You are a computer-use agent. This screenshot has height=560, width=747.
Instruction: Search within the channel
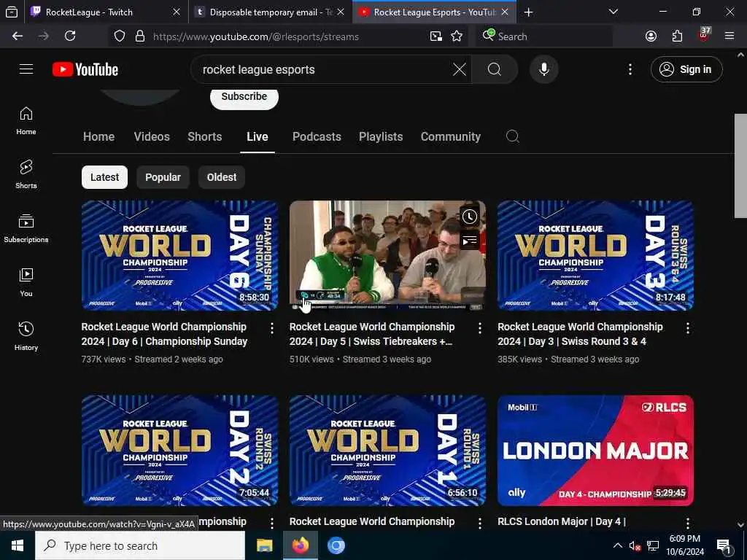pyautogui.click(x=513, y=136)
